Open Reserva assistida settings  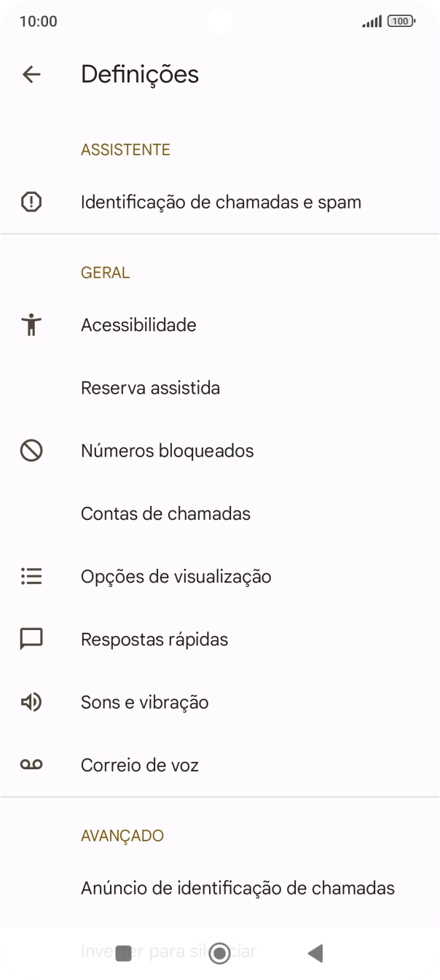(x=150, y=387)
